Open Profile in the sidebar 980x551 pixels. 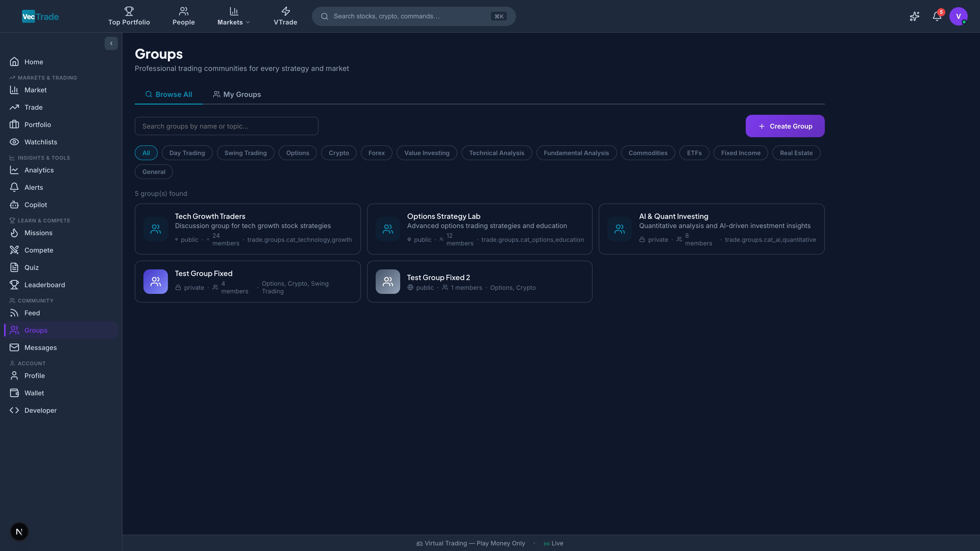pos(61,375)
